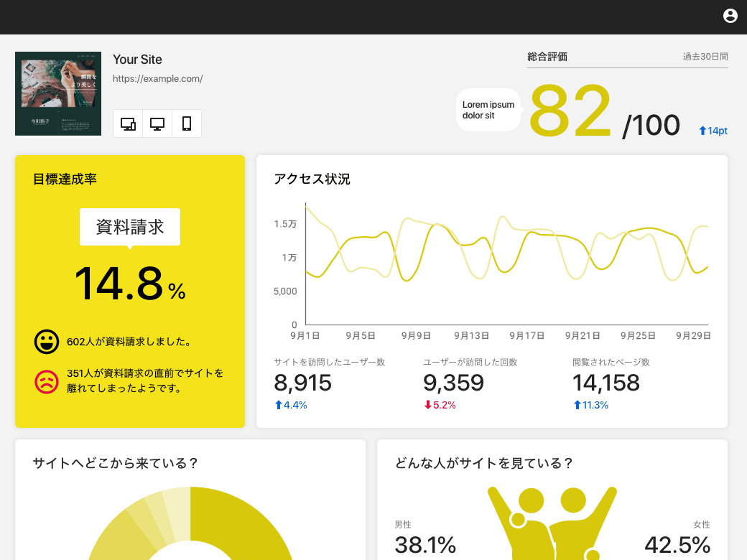Click the up arrow 11.3% change
The image size is (747, 560).
pos(590,405)
